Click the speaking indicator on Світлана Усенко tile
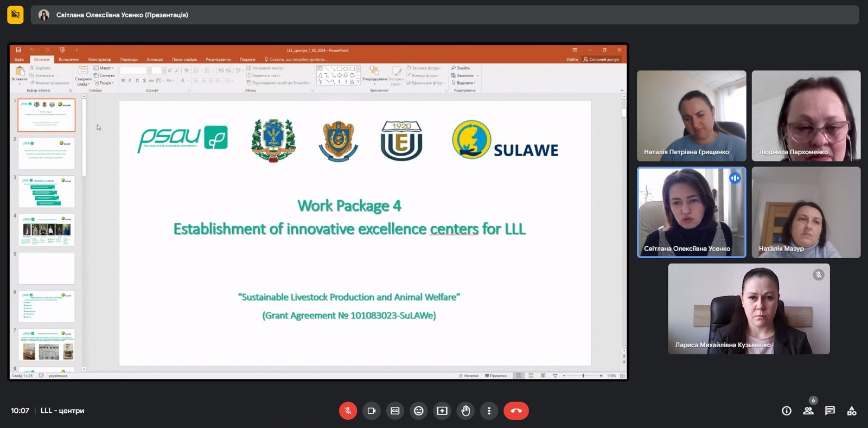 (x=735, y=178)
